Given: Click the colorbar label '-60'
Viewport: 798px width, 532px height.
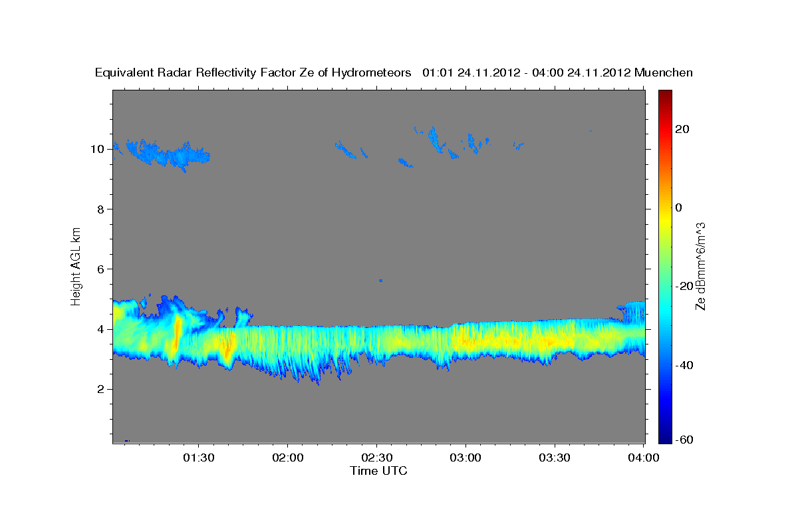Looking at the screenshot, I should (685, 440).
